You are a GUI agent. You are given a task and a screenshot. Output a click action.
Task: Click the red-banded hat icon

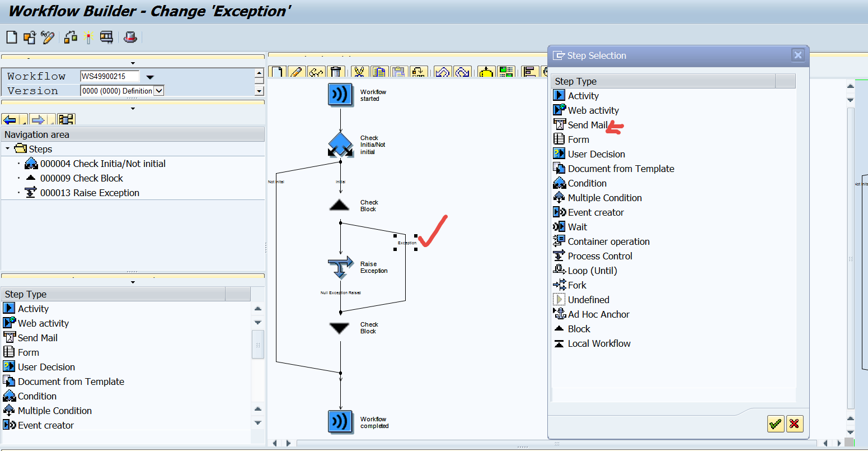point(130,38)
